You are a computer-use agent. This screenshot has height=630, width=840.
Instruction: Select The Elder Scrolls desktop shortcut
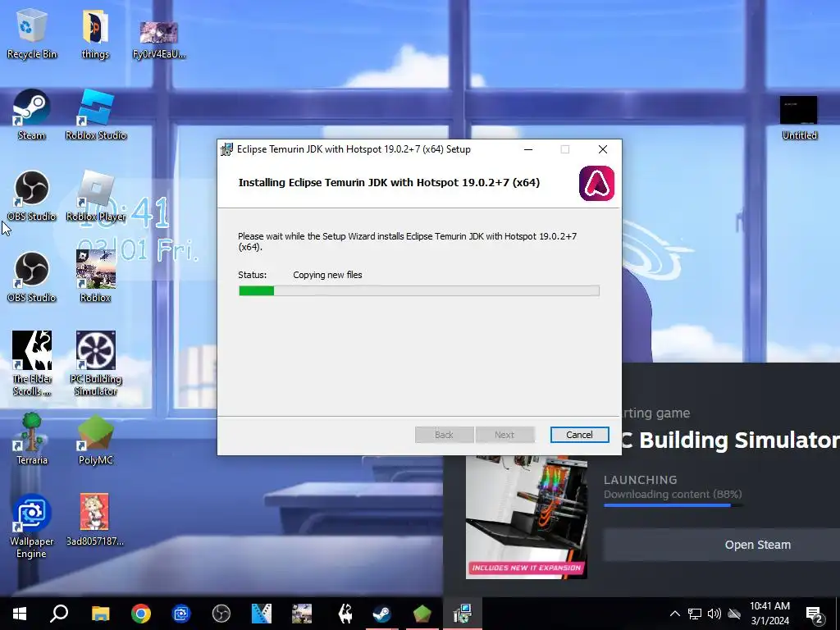pos(32,363)
